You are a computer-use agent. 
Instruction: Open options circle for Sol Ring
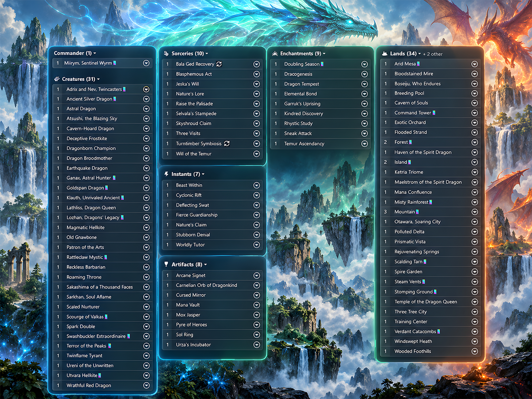[256, 335]
